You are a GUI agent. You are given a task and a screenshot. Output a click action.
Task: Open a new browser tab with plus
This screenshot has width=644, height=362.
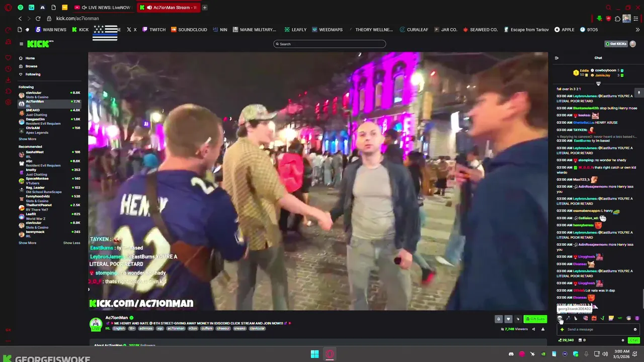tap(205, 8)
